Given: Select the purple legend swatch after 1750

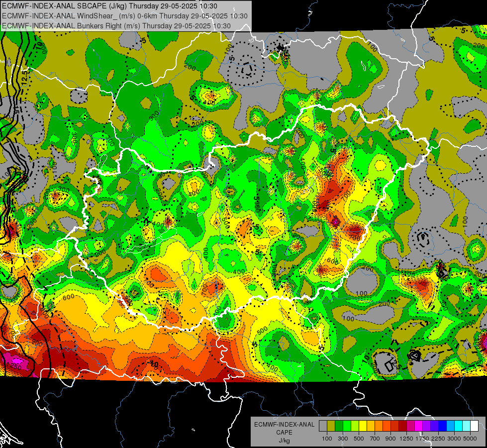Looking at the screenshot, I should tap(426, 426).
